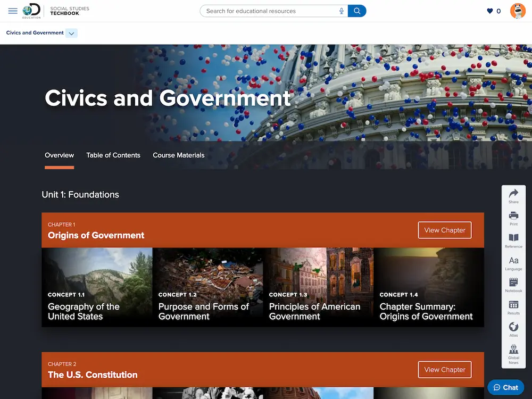532x399 pixels.
Task: Click the microphone voice search icon
Action: [x=342, y=11]
